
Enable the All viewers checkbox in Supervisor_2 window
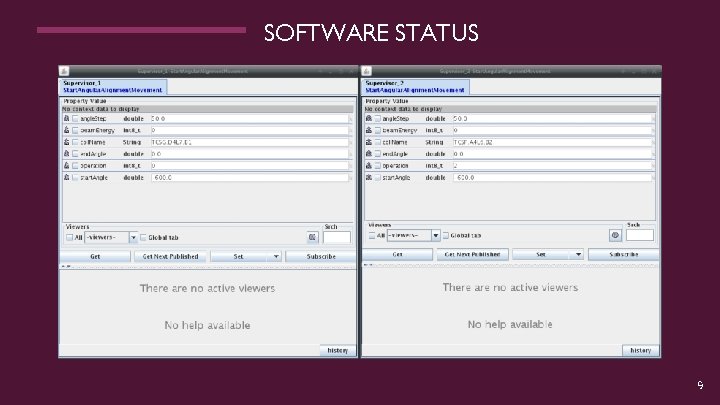pos(372,235)
